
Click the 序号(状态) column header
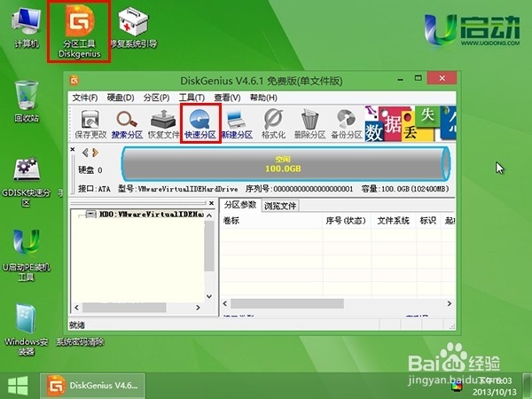click(x=347, y=221)
